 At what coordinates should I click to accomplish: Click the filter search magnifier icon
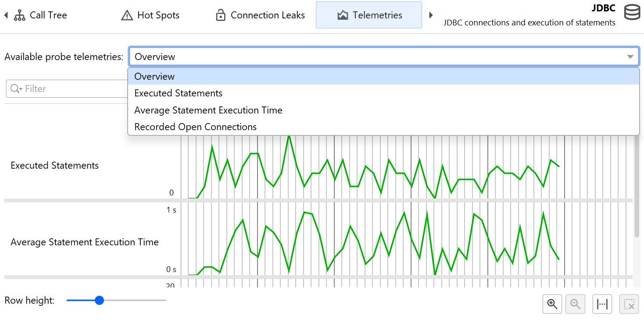[x=16, y=89]
